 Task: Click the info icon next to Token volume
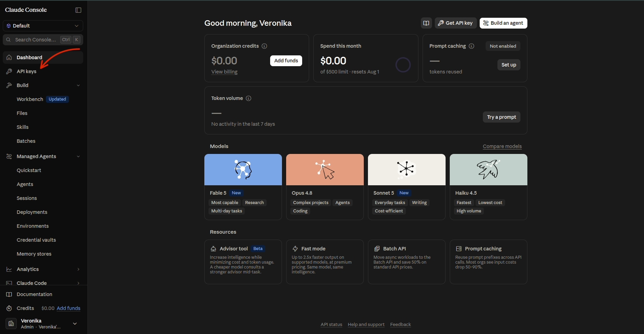[249, 98]
